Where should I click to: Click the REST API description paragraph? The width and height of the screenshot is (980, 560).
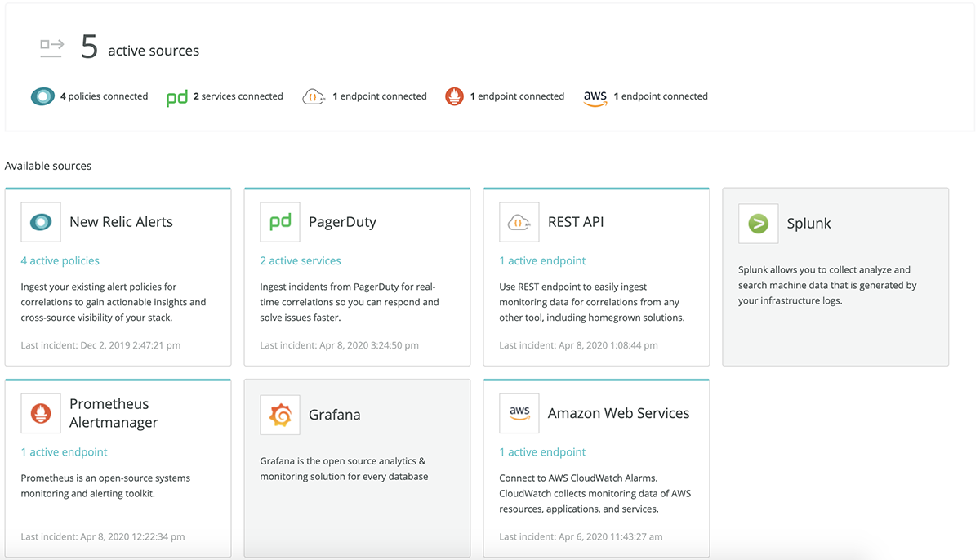[592, 302]
